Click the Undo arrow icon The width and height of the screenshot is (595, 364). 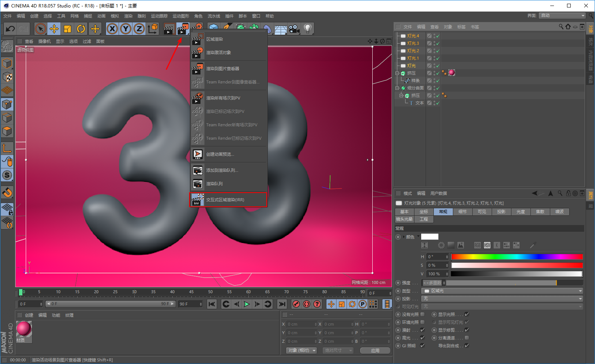(10, 29)
